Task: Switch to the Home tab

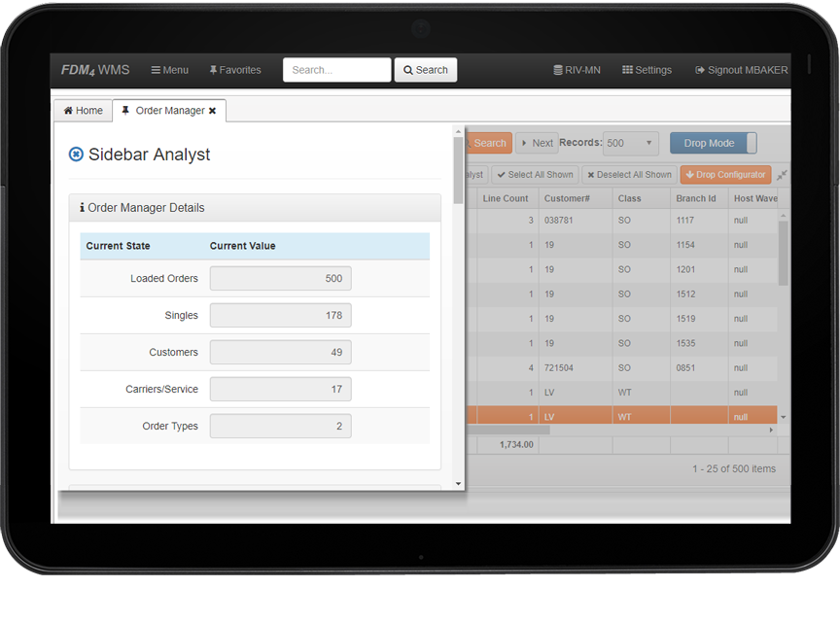Action: click(x=83, y=111)
